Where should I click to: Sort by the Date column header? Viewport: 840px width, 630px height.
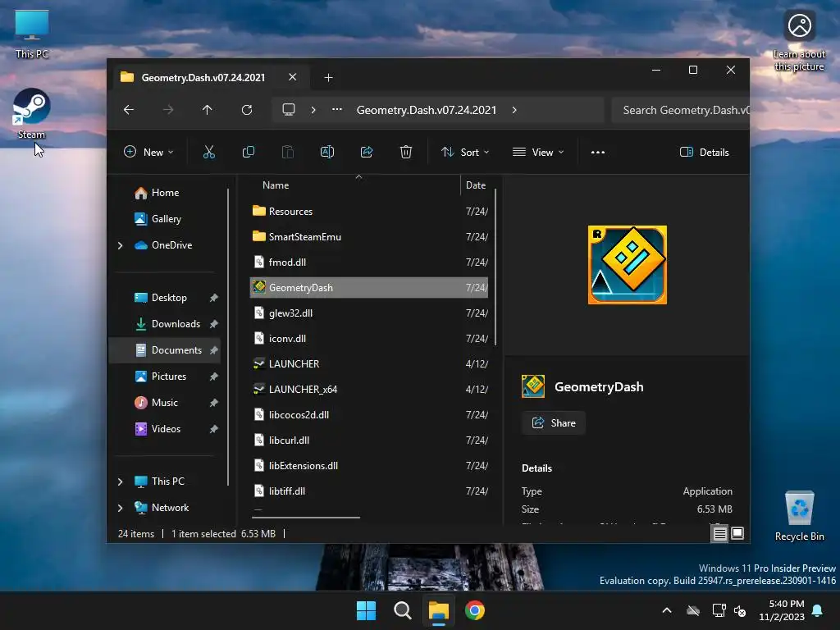pos(476,185)
